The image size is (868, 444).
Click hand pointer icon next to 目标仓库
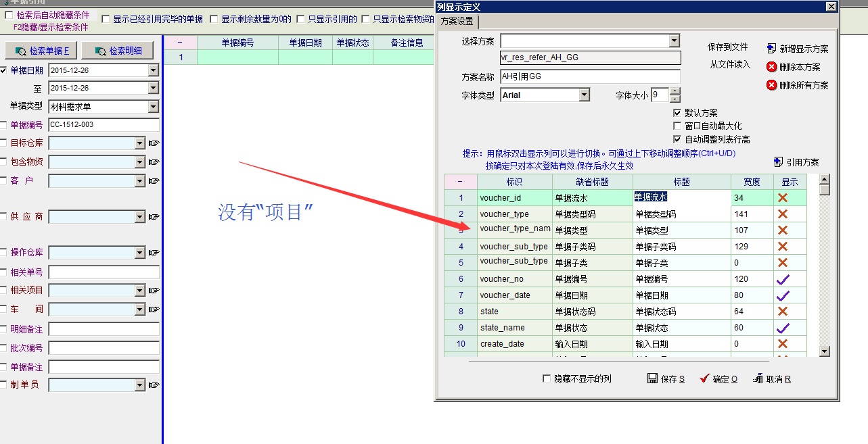pyautogui.click(x=154, y=143)
